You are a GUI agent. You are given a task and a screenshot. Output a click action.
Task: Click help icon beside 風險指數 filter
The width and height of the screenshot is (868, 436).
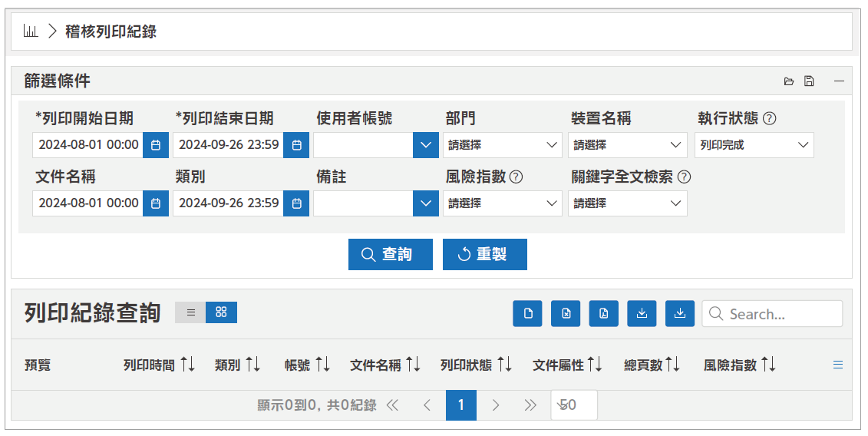[517, 177]
